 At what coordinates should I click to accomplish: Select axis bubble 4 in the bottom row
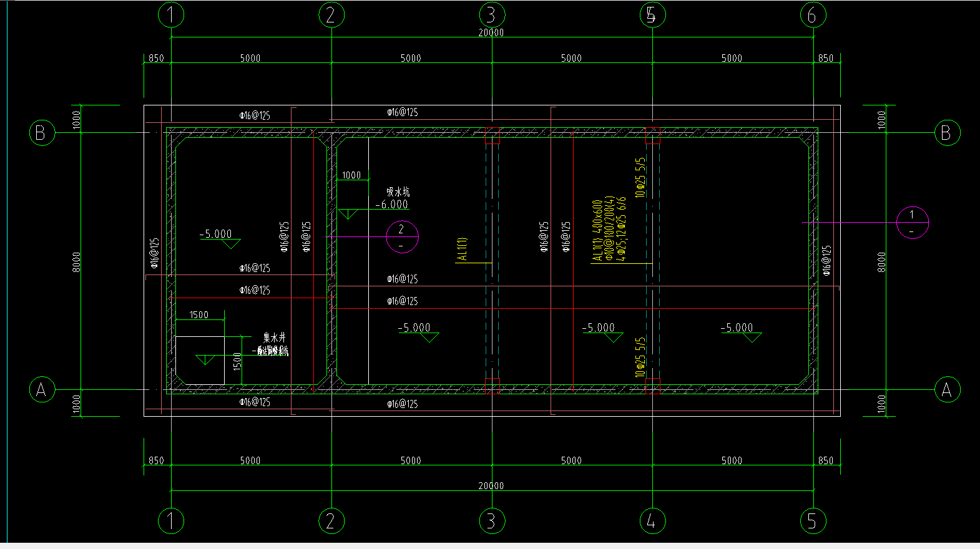click(652, 520)
